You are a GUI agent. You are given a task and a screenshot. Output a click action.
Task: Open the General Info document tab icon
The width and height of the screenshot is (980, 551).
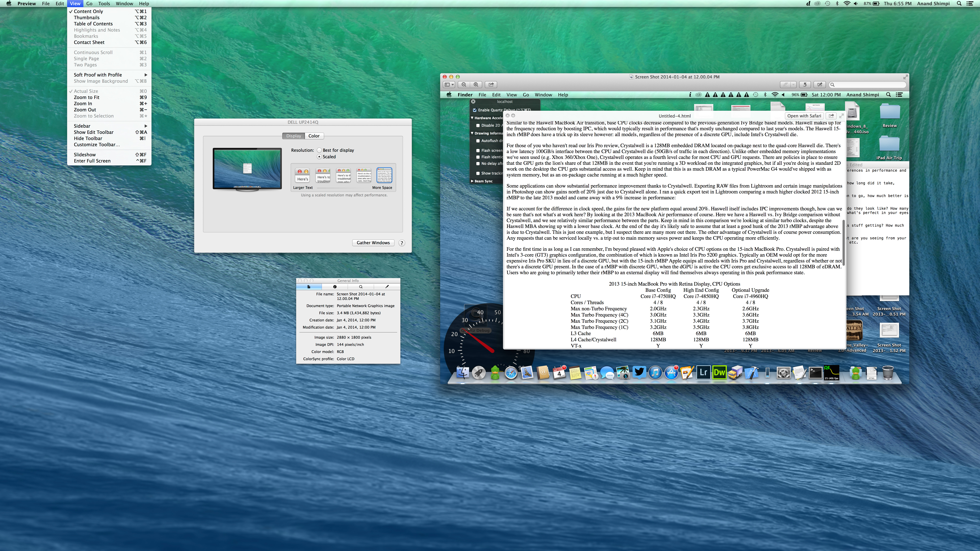pyautogui.click(x=309, y=287)
